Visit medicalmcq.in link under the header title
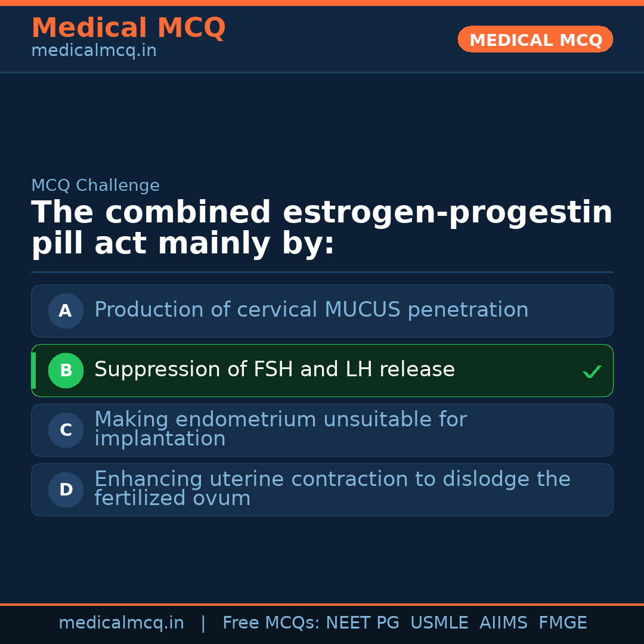Screen dimensions: 644x644 pos(94,51)
